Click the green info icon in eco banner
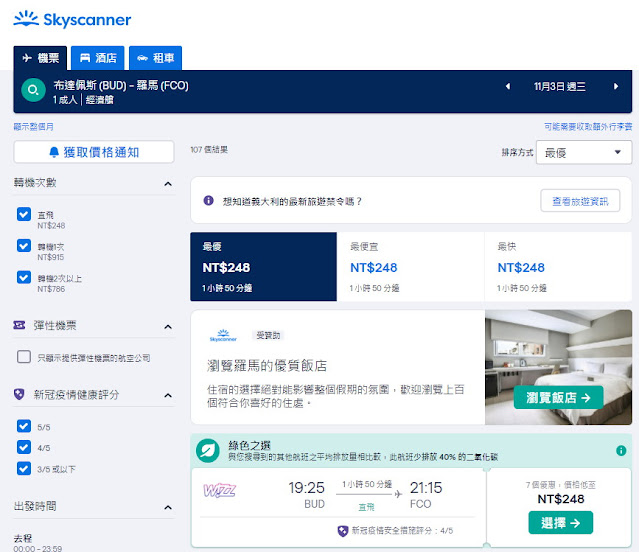This screenshot has width=639, height=552. [621, 451]
